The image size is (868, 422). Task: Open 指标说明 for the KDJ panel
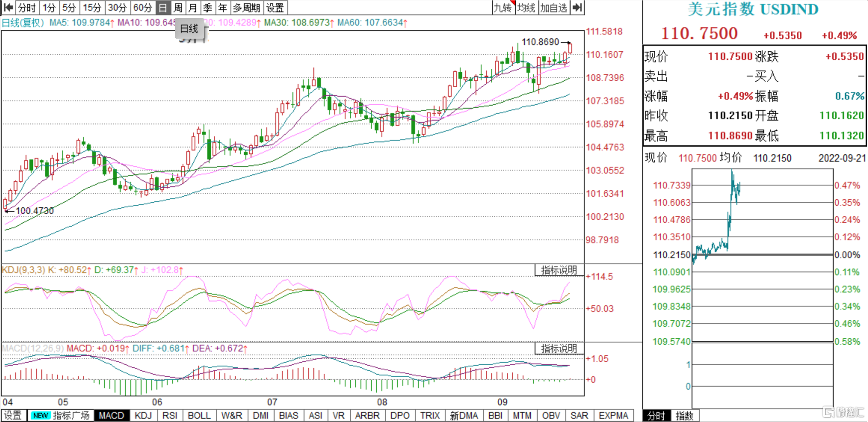tap(559, 270)
